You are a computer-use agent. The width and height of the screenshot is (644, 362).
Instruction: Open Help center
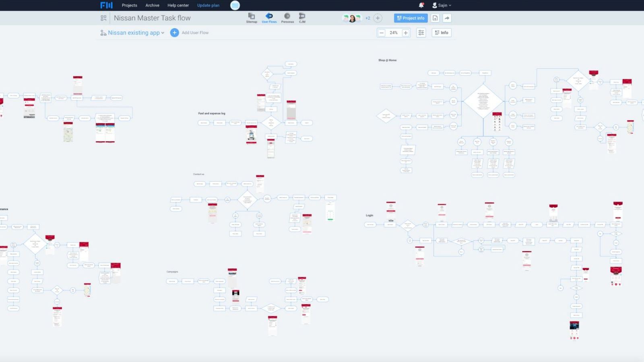point(178,5)
